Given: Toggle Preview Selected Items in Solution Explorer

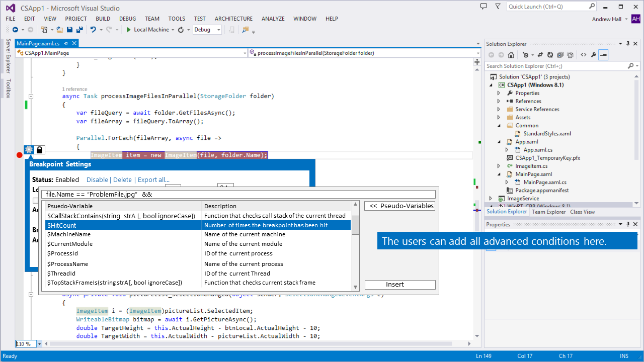Looking at the screenshot, I should (x=604, y=55).
